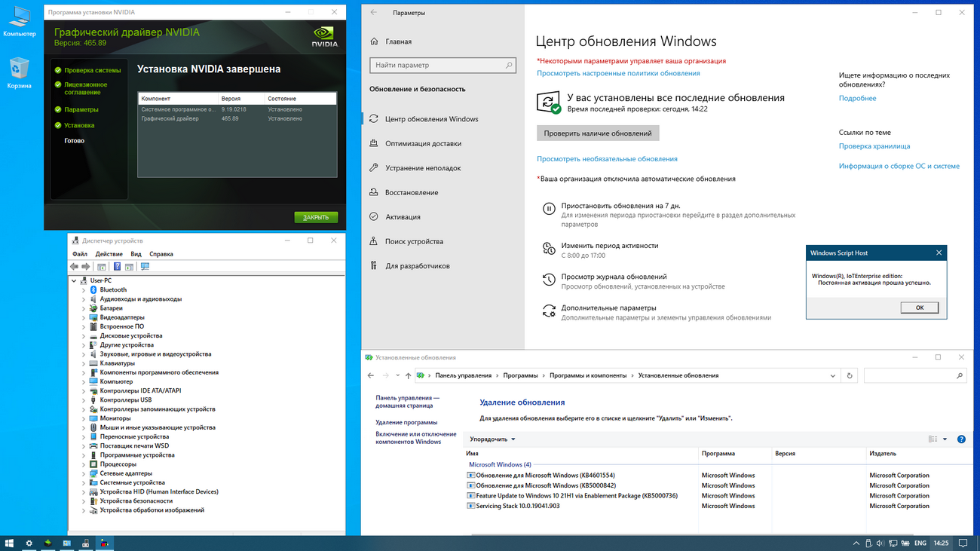Open Просмотреть необязательные обновления link
The height and width of the screenshot is (551, 980).
(x=607, y=159)
